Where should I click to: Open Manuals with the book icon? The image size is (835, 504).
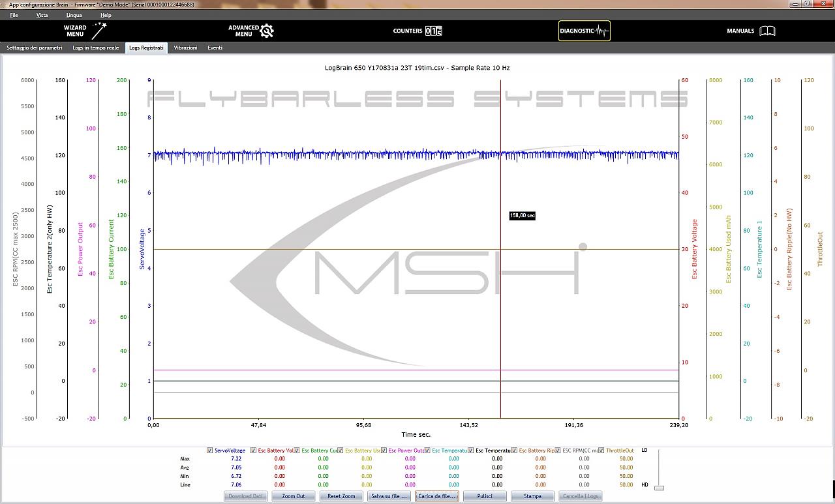point(767,31)
